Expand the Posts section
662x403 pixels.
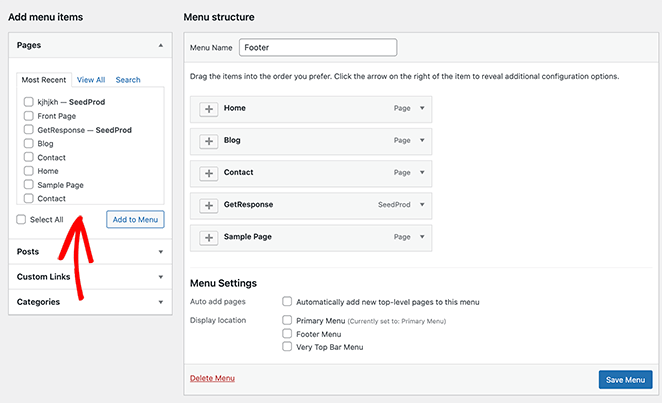point(160,251)
